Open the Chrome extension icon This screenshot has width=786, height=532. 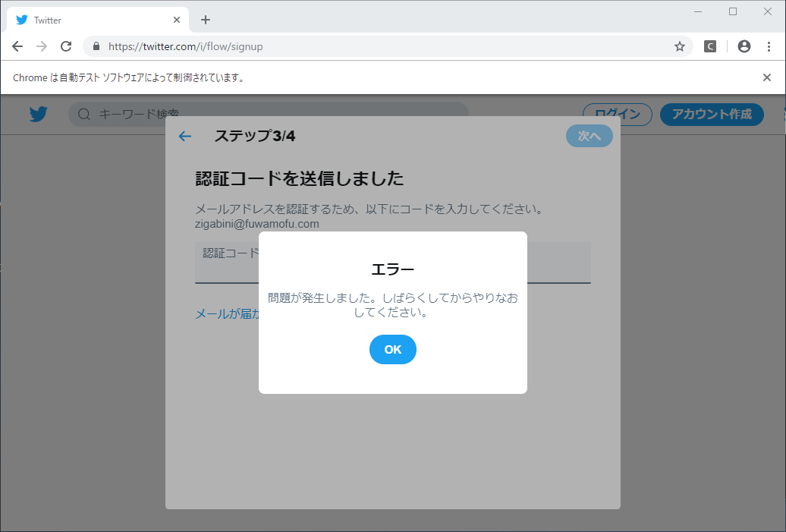click(x=709, y=46)
